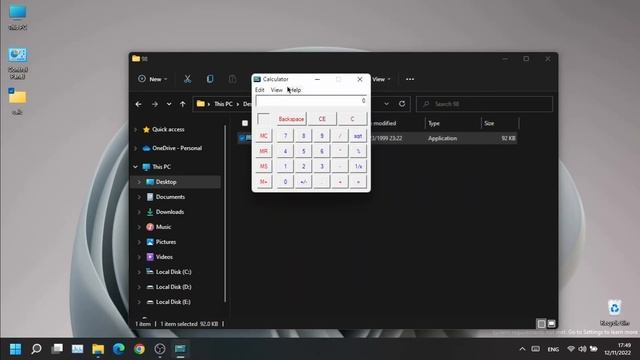Image resolution: width=640 pixels, height=360 pixels.
Task: Open OBS Studio from taskbar
Action: point(160,349)
